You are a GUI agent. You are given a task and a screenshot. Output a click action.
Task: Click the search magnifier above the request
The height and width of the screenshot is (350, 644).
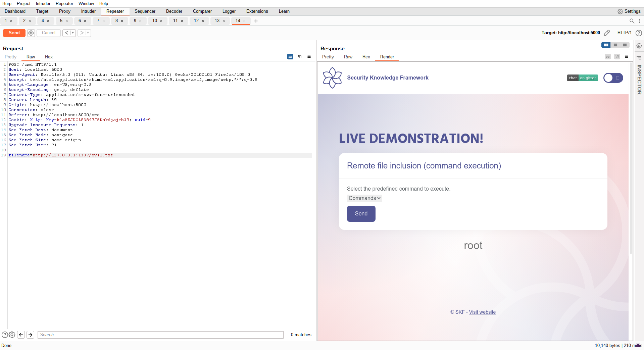click(632, 21)
